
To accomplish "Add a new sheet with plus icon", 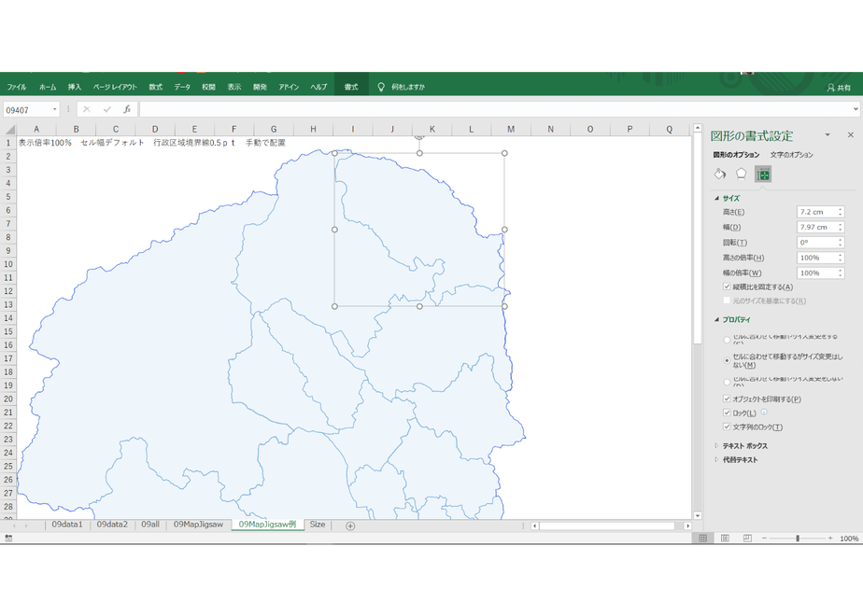I will pyautogui.click(x=350, y=525).
